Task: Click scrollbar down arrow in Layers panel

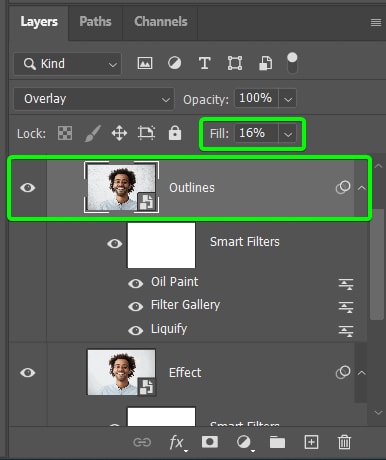Action: (378, 412)
